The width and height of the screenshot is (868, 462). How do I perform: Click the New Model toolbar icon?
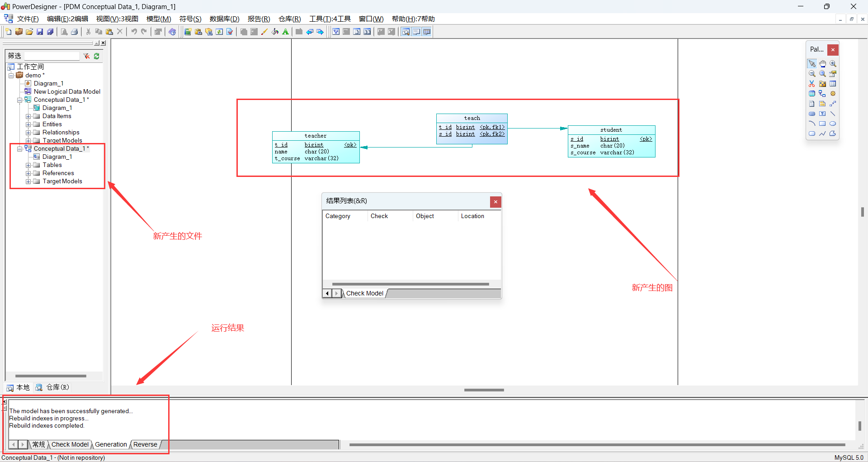coord(8,32)
